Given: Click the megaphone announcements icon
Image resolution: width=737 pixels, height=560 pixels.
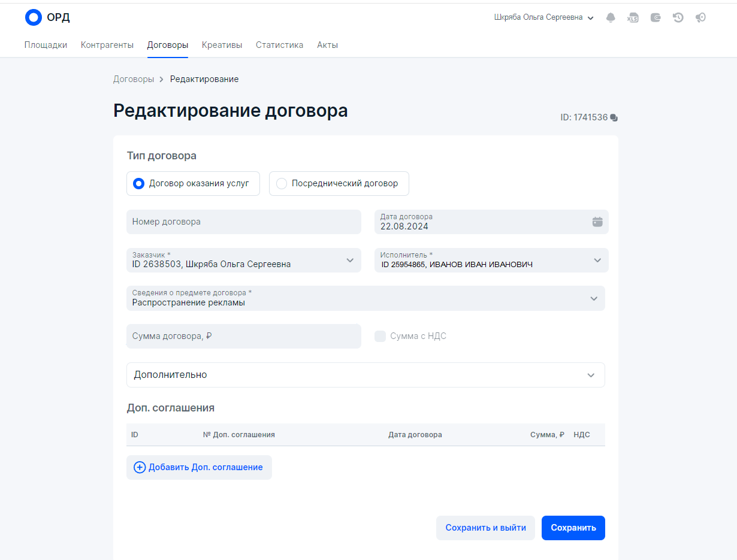Looking at the screenshot, I should (700, 18).
